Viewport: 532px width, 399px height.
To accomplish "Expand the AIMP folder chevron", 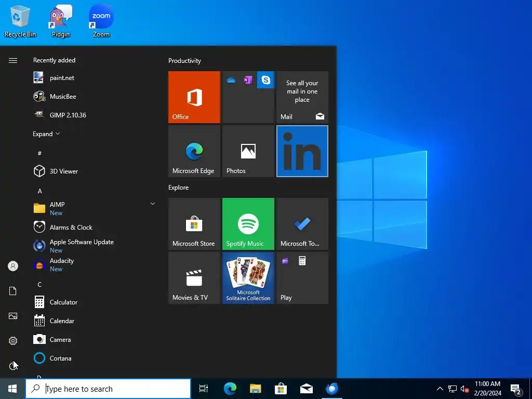I will pos(153,204).
